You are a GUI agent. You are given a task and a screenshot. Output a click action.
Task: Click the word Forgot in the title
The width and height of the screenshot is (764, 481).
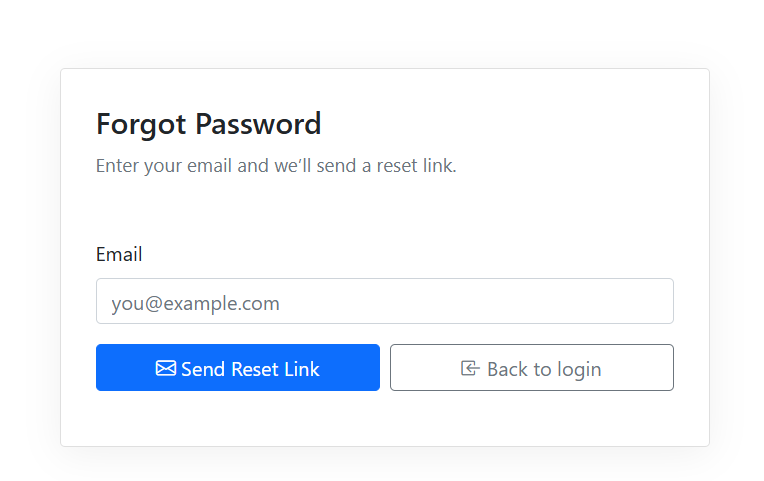click(141, 124)
